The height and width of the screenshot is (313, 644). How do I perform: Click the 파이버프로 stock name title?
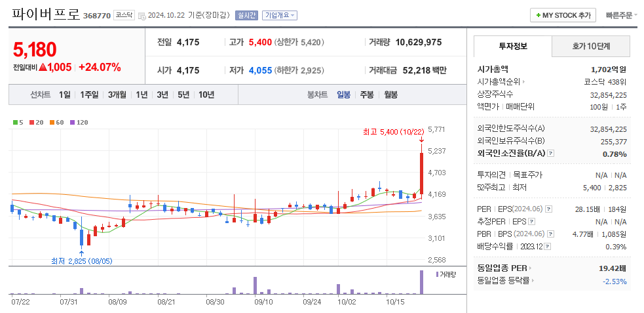(x=46, y=14)
